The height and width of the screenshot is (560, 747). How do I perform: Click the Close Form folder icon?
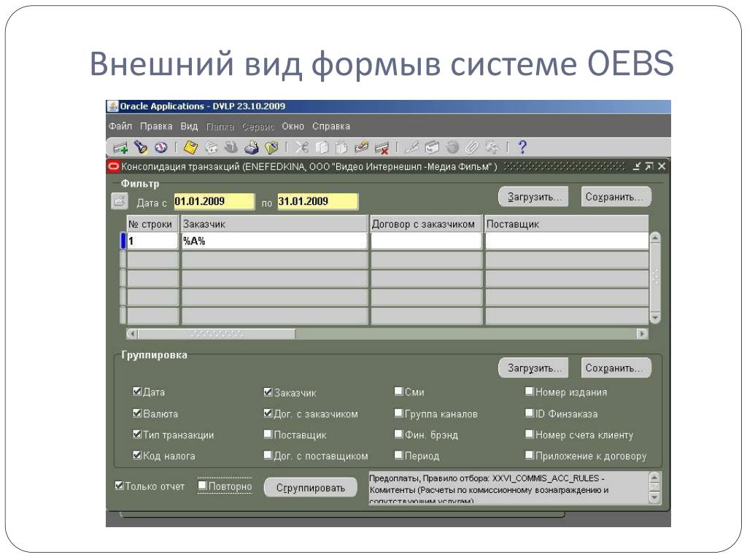[271, 148]
